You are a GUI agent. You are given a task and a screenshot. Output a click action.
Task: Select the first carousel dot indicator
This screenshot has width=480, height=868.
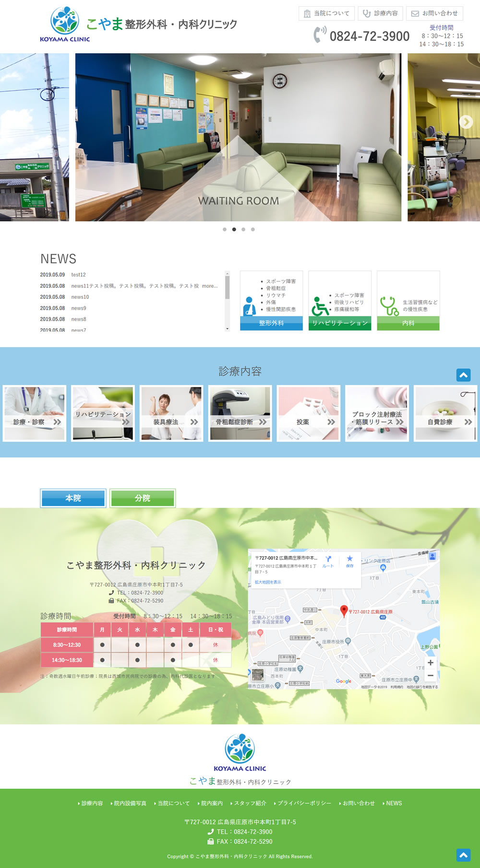pos(225,229)
